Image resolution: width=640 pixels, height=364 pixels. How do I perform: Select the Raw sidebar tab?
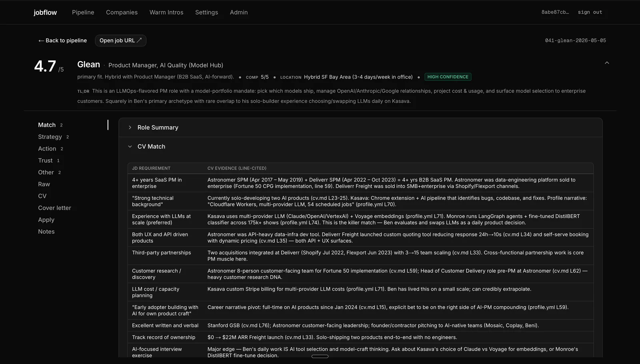44,184
